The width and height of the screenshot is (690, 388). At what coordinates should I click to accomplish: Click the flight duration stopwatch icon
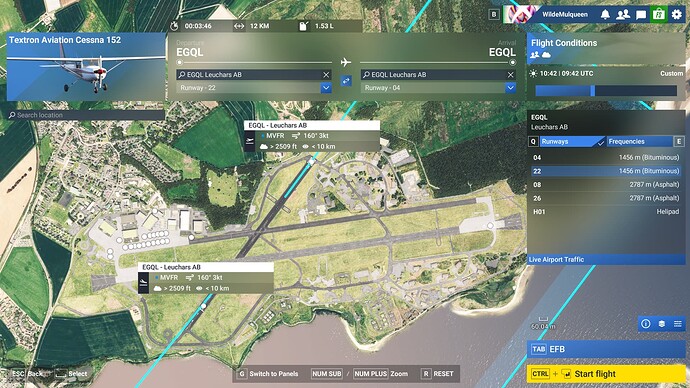(174, 26)
